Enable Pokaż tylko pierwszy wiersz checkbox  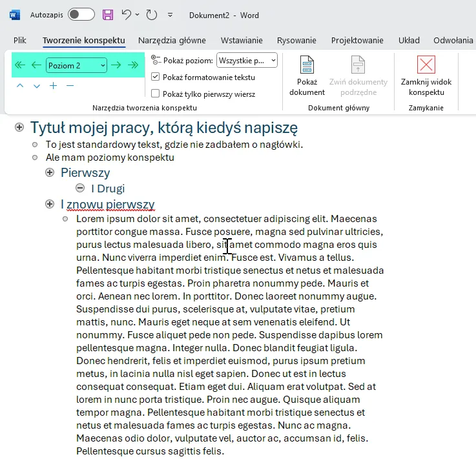(155, 94)
